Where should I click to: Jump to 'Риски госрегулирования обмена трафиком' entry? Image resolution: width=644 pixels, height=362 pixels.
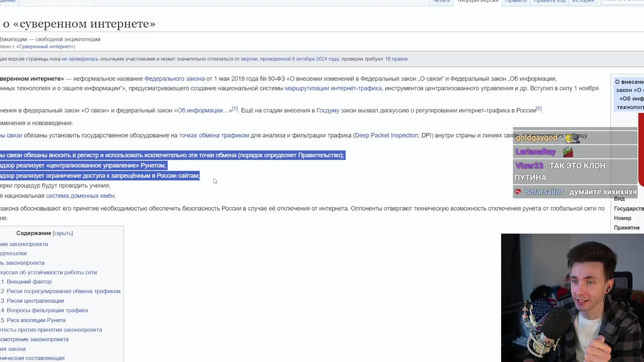click(63, 291)
